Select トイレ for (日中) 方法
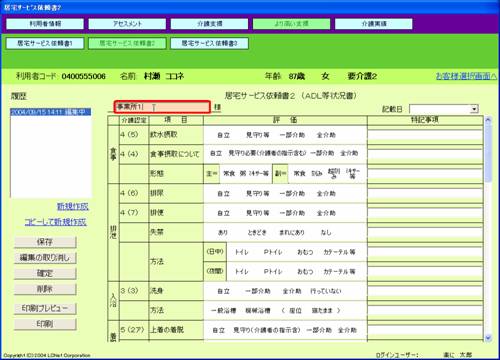The image size is (500, 360). coord(241,252)
